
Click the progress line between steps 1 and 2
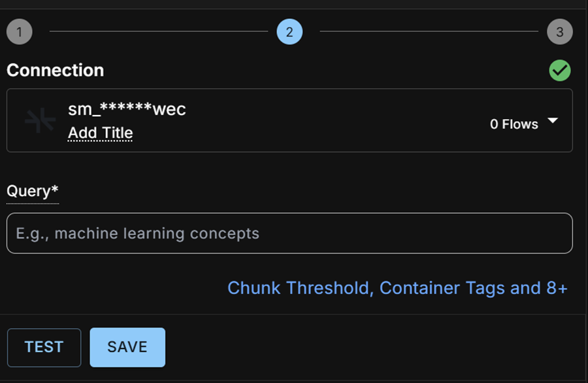tap(159, 31)
